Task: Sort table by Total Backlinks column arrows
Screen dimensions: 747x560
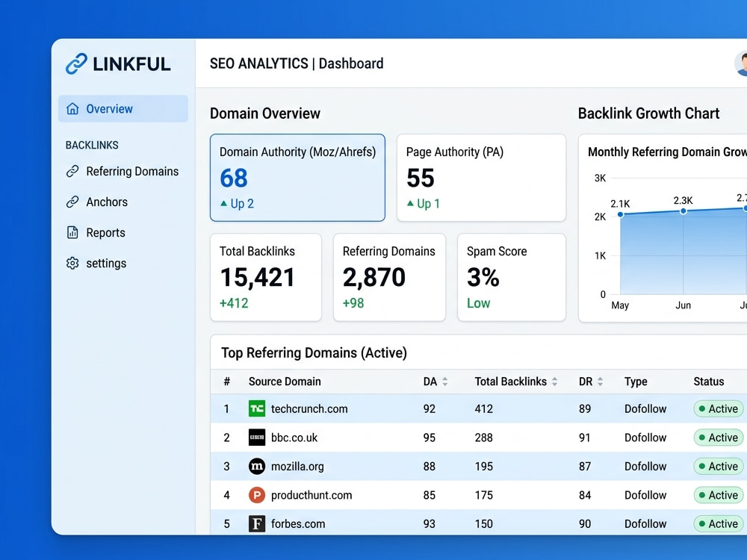Action: pos(554,382)
